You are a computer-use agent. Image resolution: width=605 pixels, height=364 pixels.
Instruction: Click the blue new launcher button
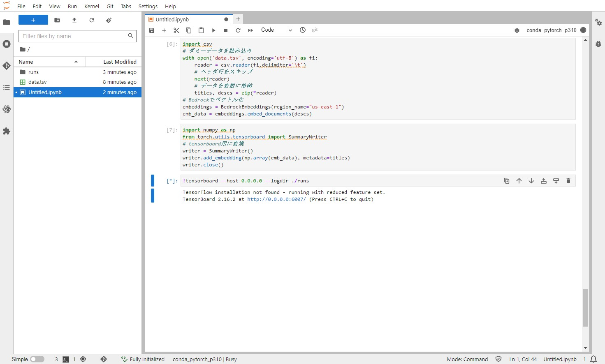point(33,20)
